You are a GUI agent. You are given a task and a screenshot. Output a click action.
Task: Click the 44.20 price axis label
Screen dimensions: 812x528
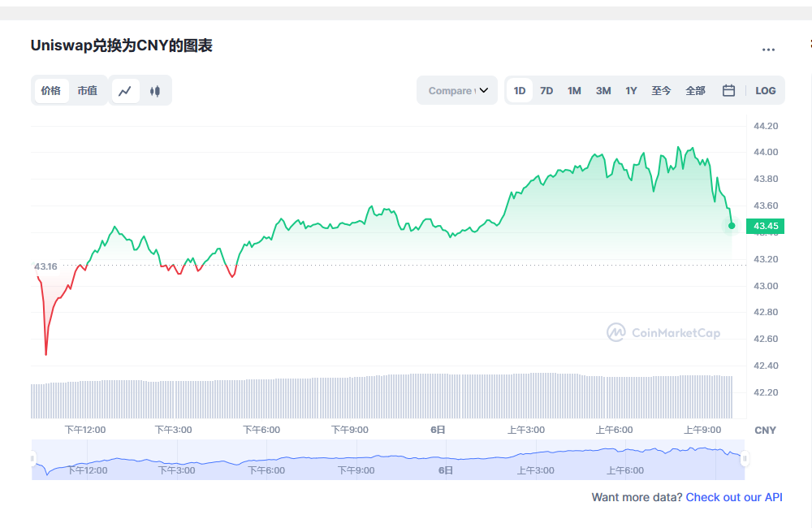[766, 126]
